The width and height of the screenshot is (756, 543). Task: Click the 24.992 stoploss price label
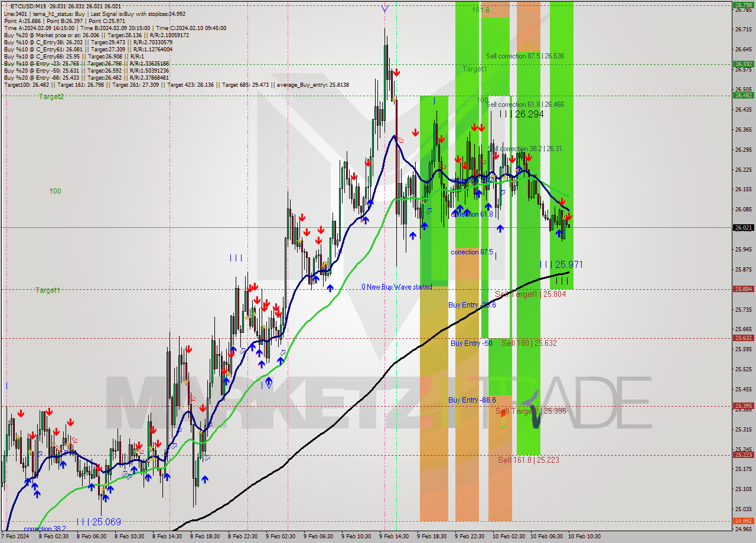click(742, 521)
